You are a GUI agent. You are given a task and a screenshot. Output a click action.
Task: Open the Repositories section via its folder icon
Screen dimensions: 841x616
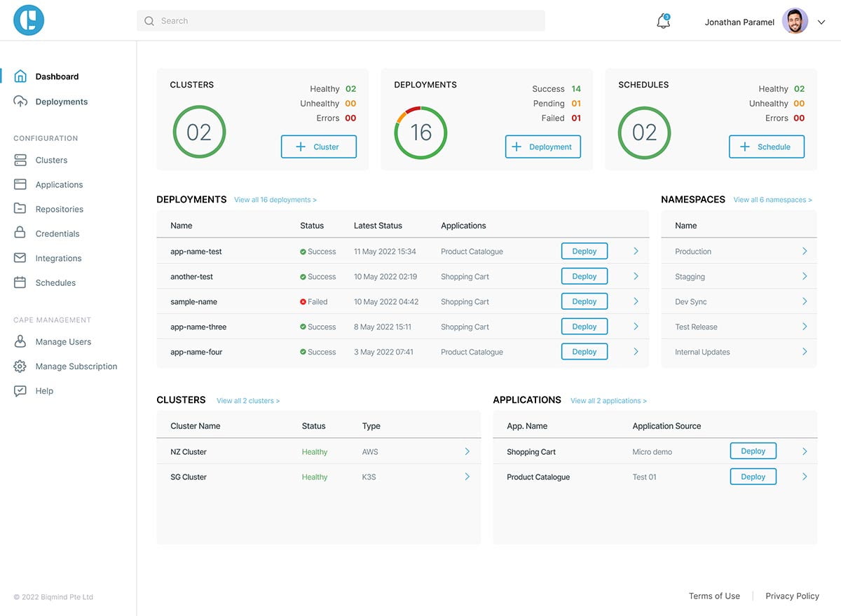pos(21,209)
